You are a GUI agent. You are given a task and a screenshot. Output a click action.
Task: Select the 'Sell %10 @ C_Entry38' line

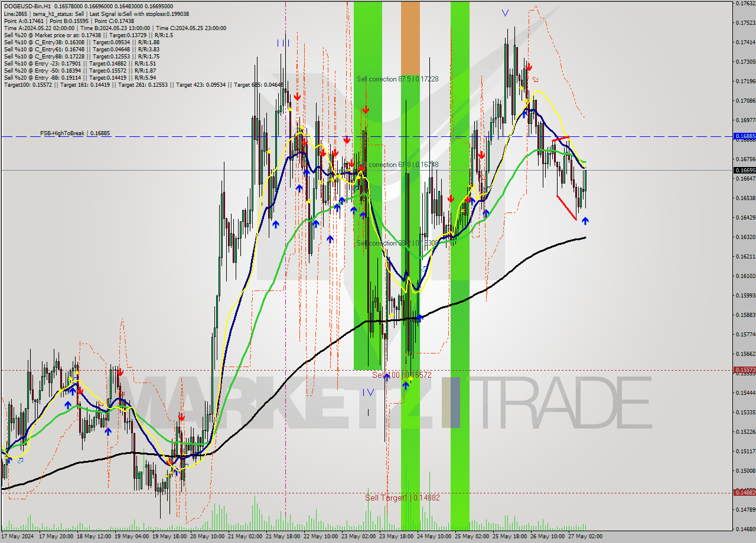click(x=82, y=42)
